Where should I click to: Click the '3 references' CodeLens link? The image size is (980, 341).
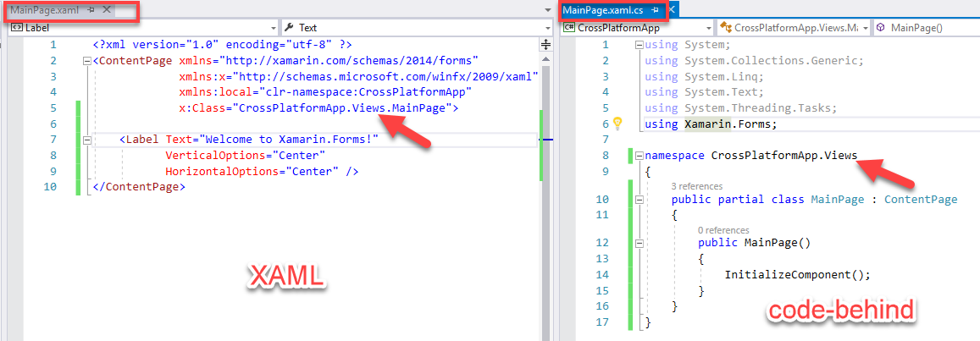[696, 186]
